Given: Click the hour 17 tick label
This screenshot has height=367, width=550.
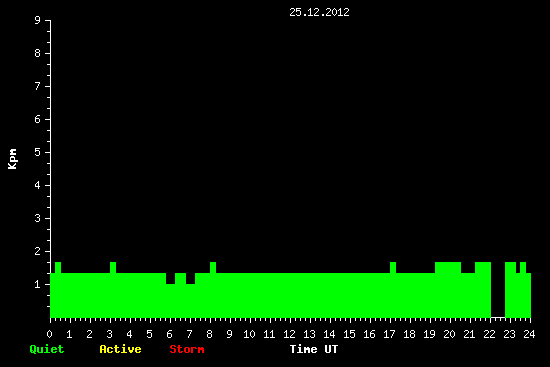Looking at the screenshot, I should [389, 334].
